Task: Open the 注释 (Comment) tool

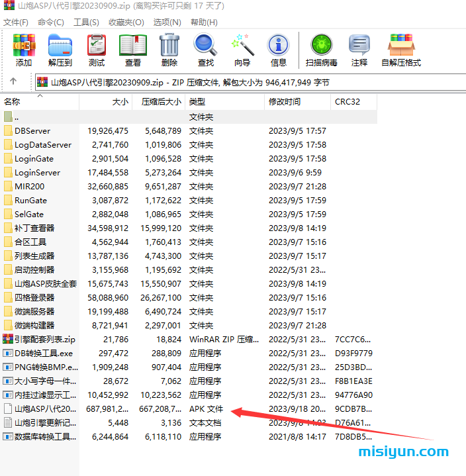Action: [359, 45]
